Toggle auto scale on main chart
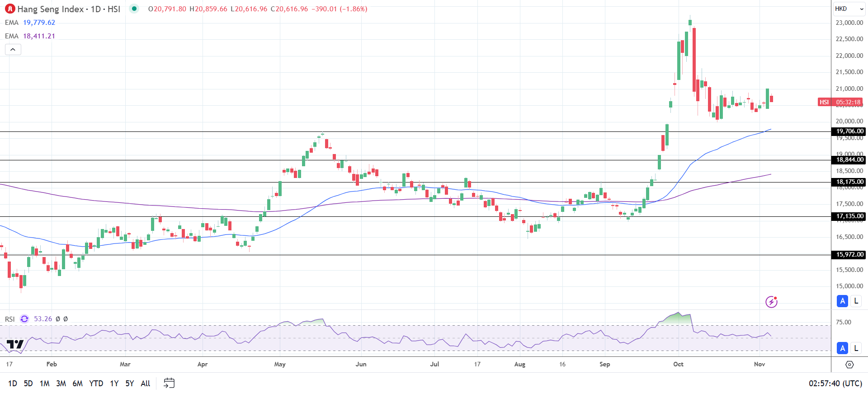 point(842,301)
